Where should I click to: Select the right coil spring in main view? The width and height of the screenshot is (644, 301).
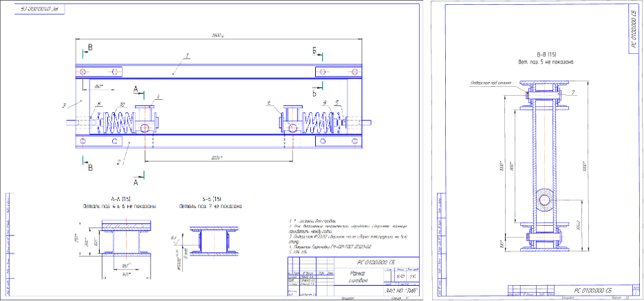(316, 125)
